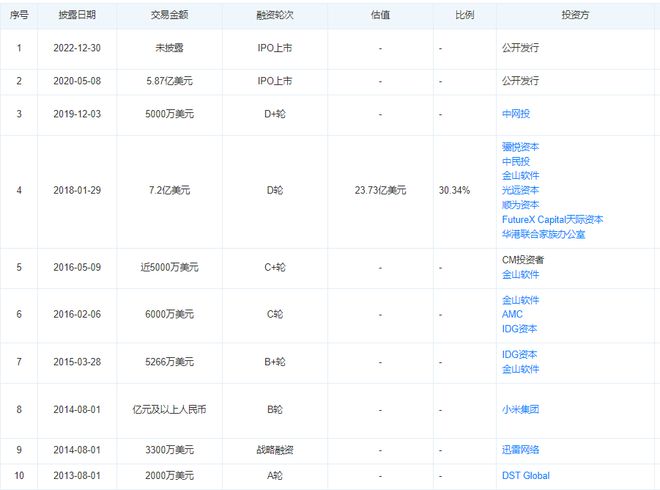The height and width of the screenshot is (490, 660).
Task: Open the 小米集团 investor link
Action: (x=520, y=409)
